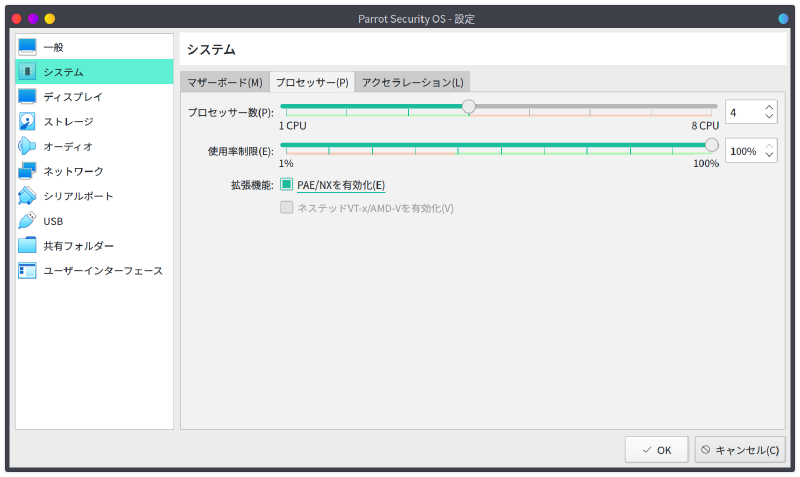Click the yellow title bar button
Viewport: 800px width, 477px height.
click(x=49, y=19)
